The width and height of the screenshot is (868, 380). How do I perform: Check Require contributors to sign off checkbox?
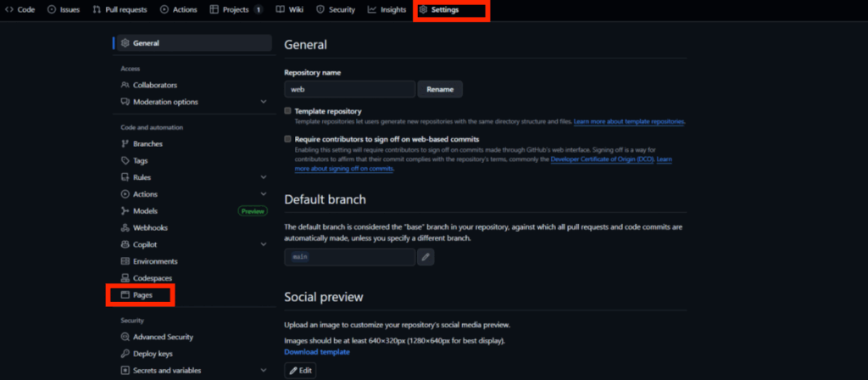pyautogui.click(x=288, y=139)
